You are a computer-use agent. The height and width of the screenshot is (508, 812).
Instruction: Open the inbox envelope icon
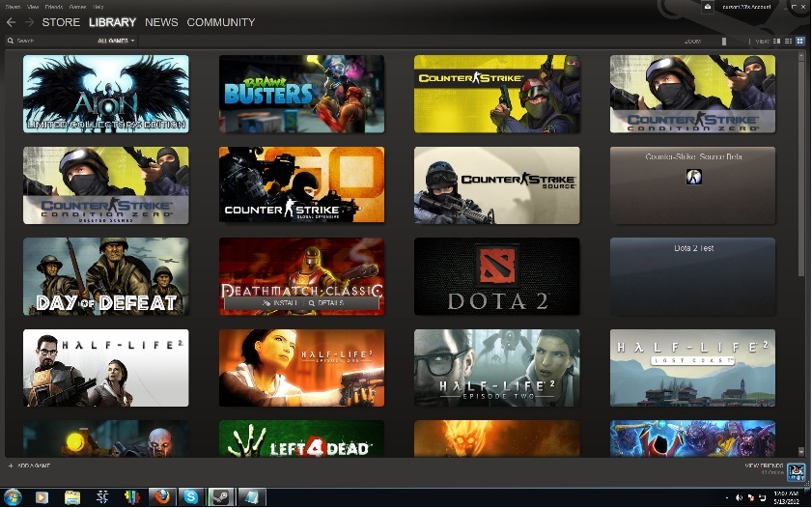click(x=708, y=7)
